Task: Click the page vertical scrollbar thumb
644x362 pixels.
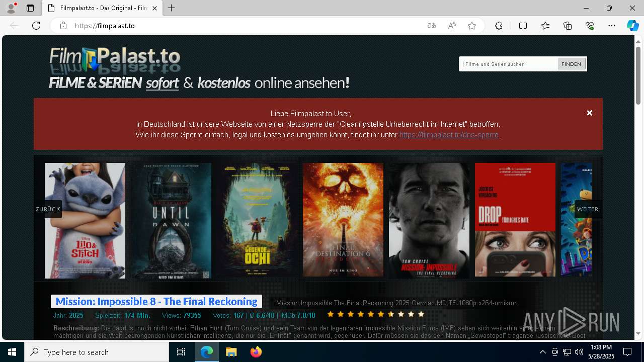Action: [x=638, y=75]
